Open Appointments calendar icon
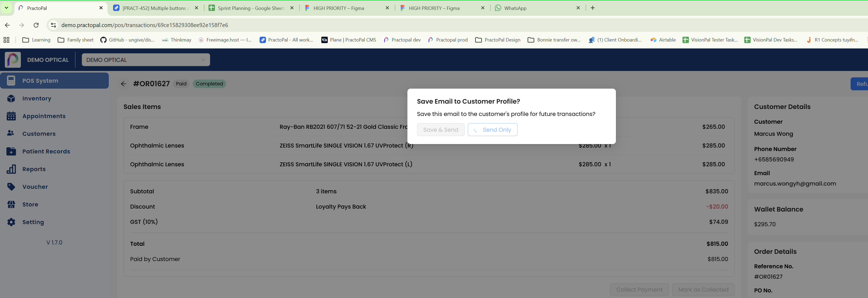This screenshot has height=298, width=868. (11, 116)
